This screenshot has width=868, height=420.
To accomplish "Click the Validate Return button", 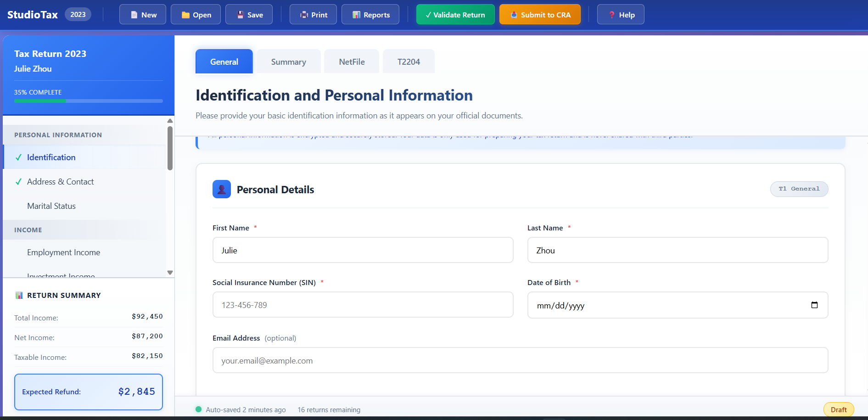I will click(x=455, y=14).
